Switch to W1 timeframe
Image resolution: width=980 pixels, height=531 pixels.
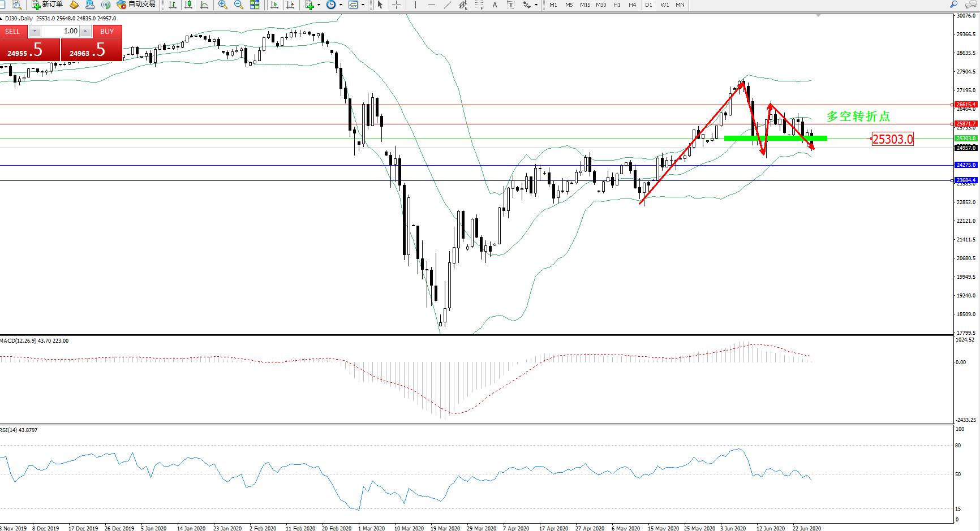click(665, 5)
